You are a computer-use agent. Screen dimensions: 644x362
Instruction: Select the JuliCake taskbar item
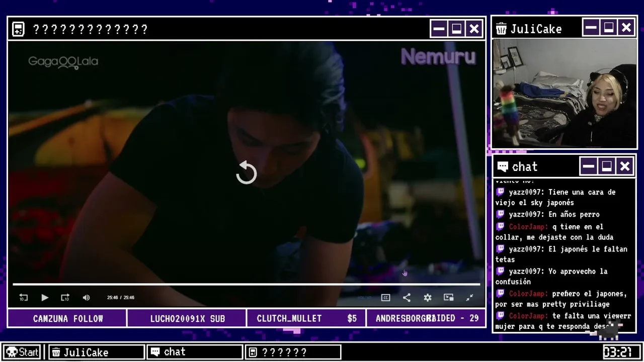point(97,352)
